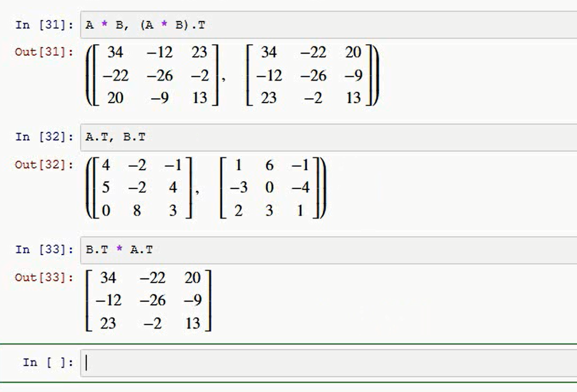Click the result matrix in Out[33]

coord(149,300)
